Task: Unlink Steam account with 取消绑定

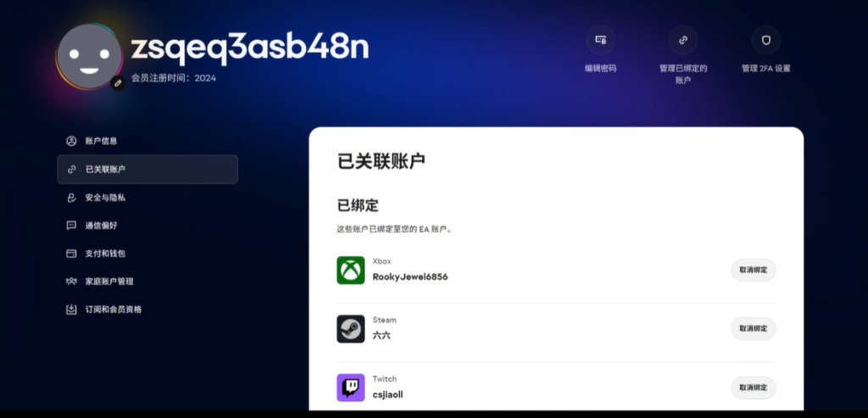Action: pos(753,329)
